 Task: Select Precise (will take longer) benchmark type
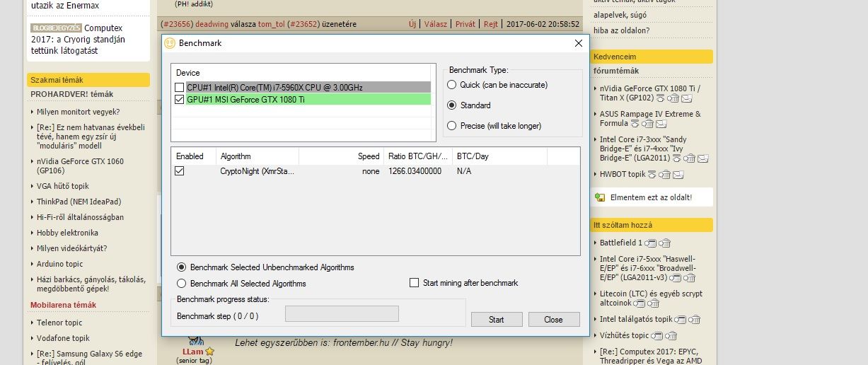click(451, 126)
